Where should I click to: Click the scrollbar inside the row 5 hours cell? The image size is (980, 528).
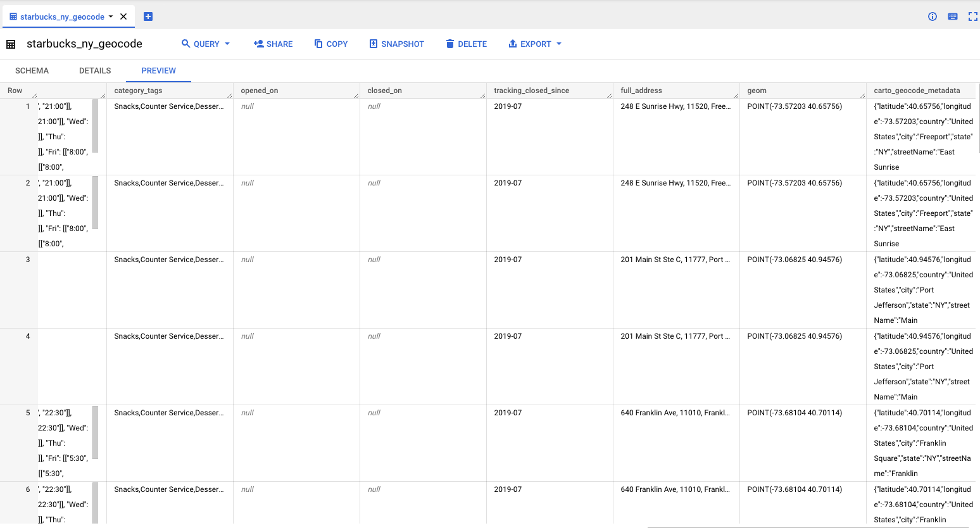96,432
